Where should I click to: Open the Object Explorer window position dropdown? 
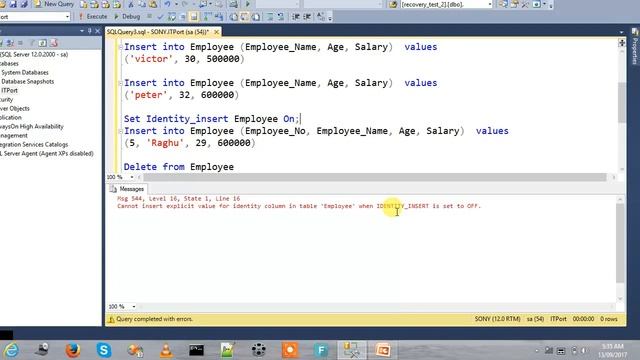(x=82, y=31)
